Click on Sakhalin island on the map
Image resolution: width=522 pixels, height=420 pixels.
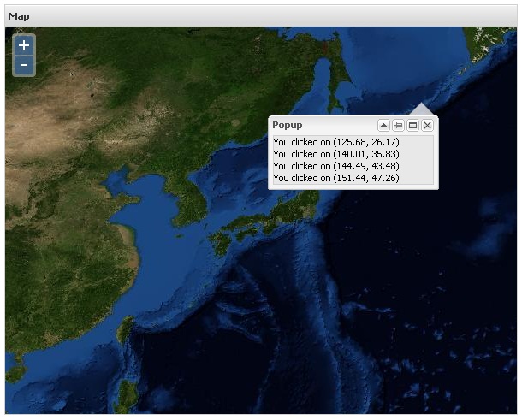click(342, 77)
